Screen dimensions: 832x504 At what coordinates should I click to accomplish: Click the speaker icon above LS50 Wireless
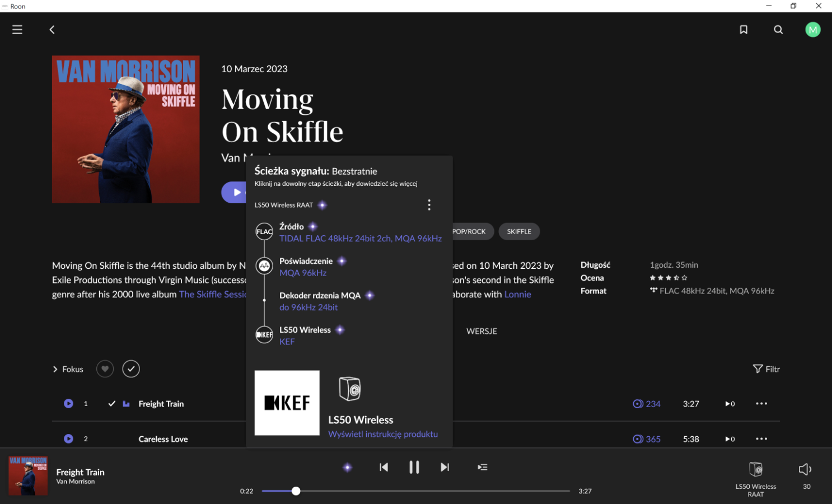[350, 389]
